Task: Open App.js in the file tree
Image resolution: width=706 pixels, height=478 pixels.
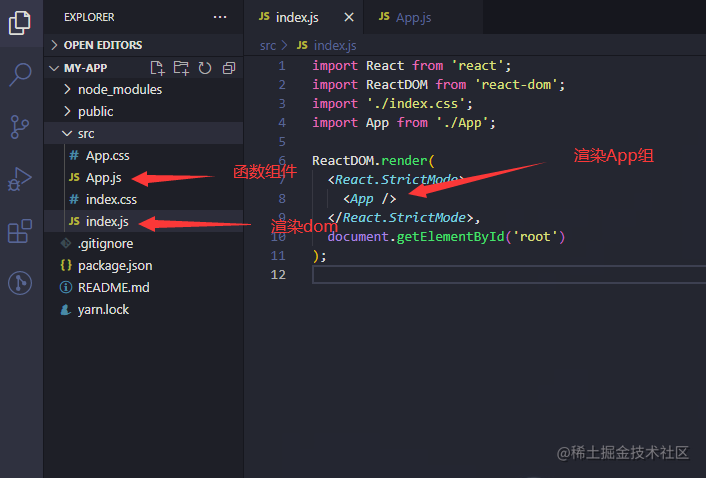Action: pyautogui.click(x=143, y=177)
